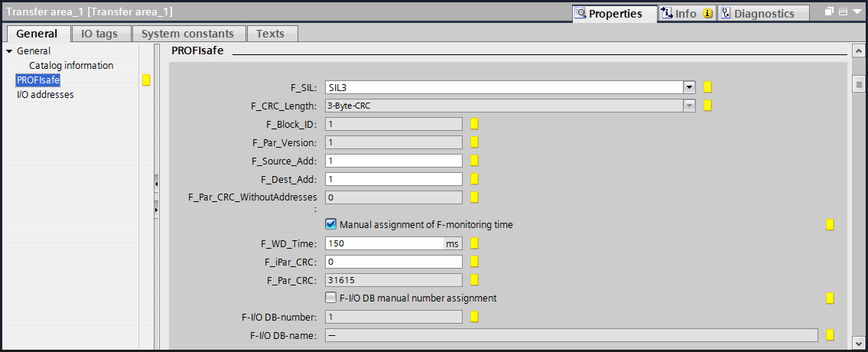The width and height of the screenshot is (868, 352).
Task: Open the F_SIL dropdown list
Action: (x=689, y=87)
